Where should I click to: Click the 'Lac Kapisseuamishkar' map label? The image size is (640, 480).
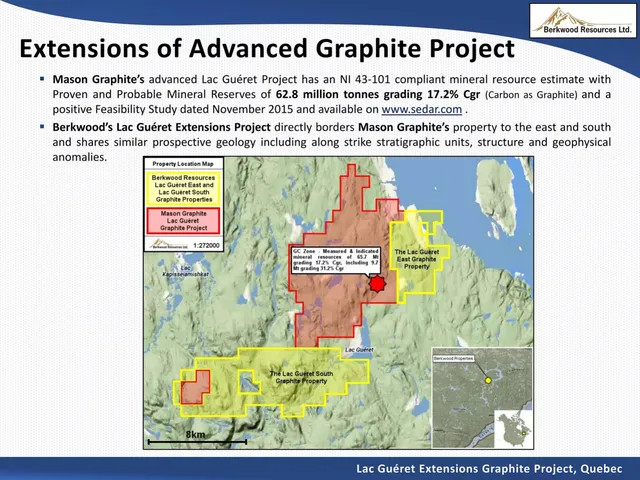(185, 271)
